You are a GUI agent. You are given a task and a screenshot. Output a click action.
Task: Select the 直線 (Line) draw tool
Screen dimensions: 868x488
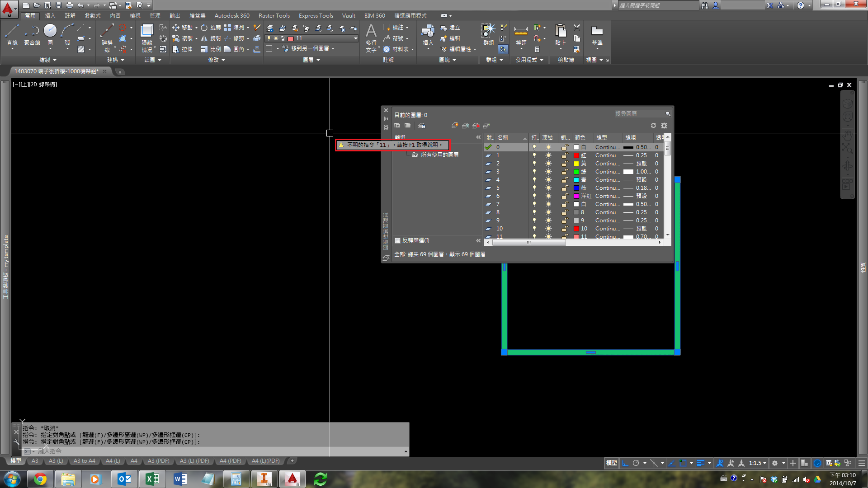12,35
